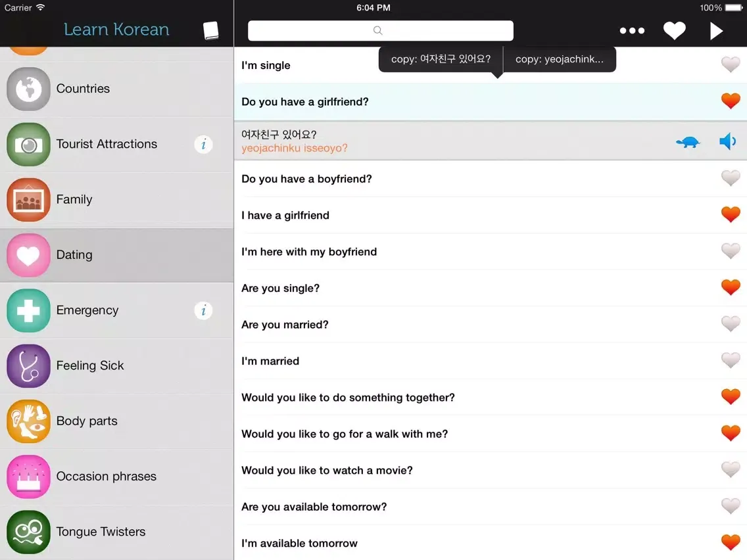Expand the "Are you married?" phrase
This screenshot has width=747, height=560.
point(285,325)
